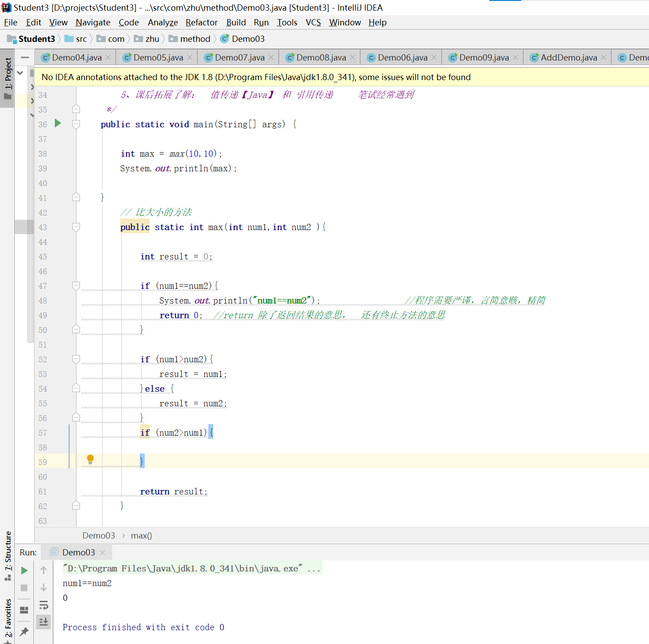Collapse the if block fold at line 52
This screenshot has width=649, height=644.
(x=76, y=359)
